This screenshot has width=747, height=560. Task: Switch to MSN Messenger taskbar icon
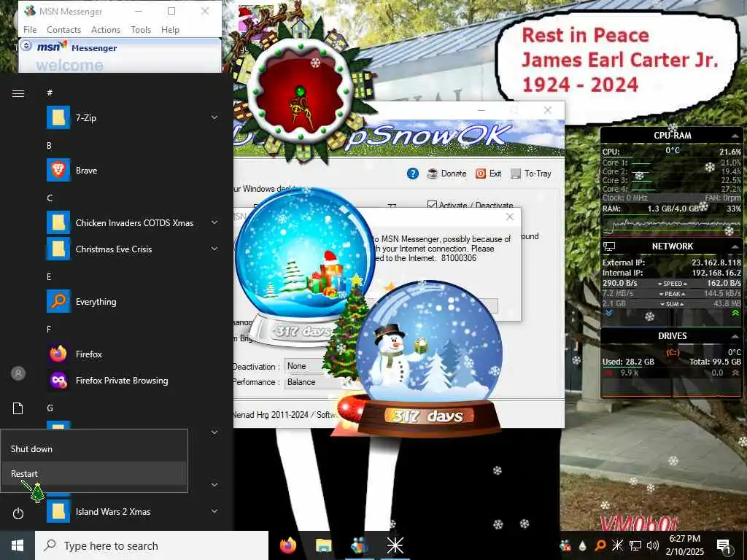(x=359, y=545)
